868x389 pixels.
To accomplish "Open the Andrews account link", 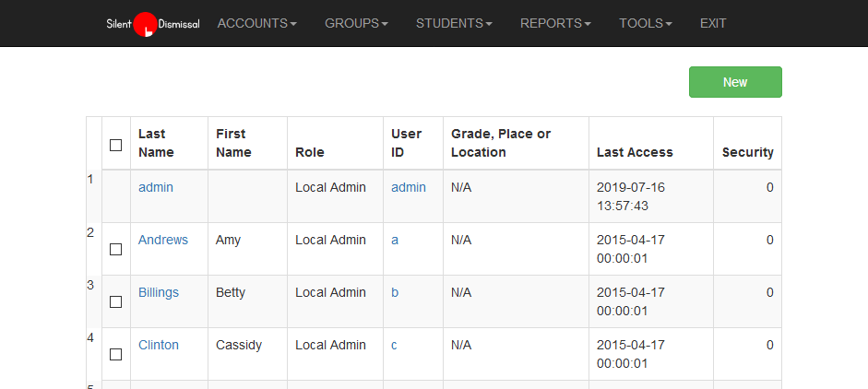I will coord(163,240).
